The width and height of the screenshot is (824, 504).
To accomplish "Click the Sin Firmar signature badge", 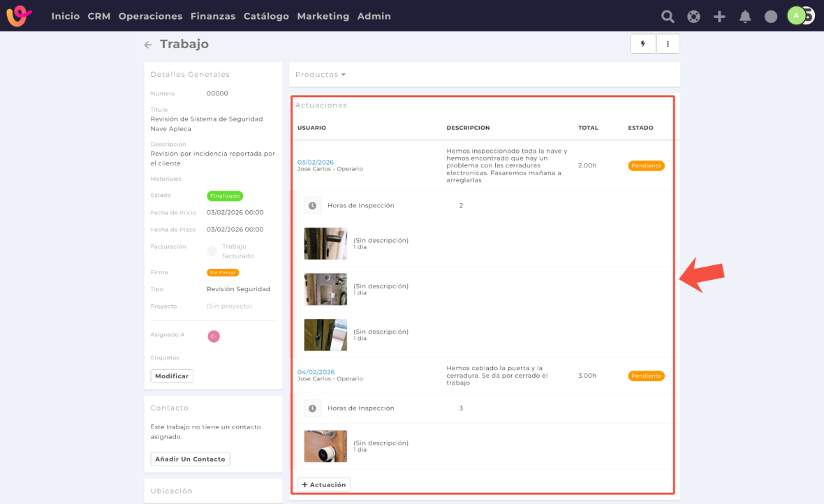I will point(222,272).
